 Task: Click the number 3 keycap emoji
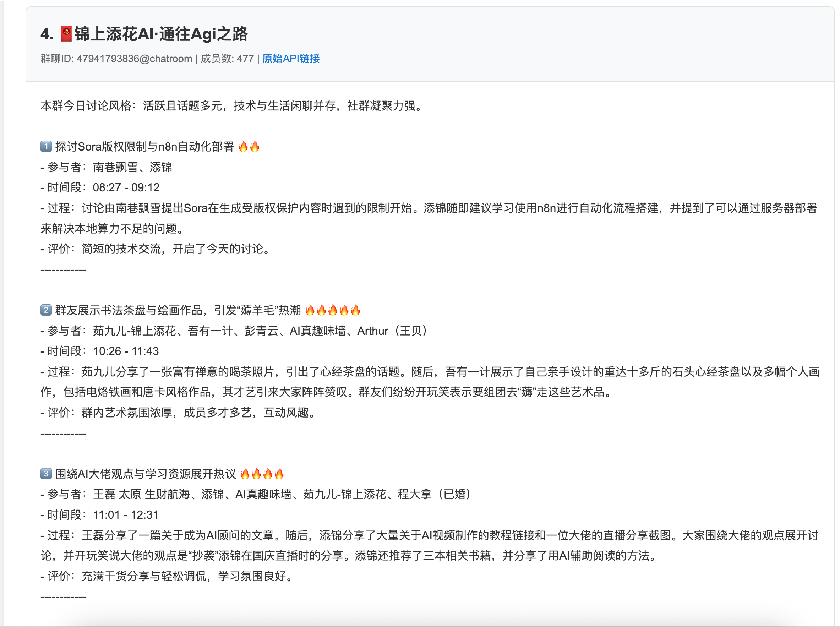(x=46, y=474)
